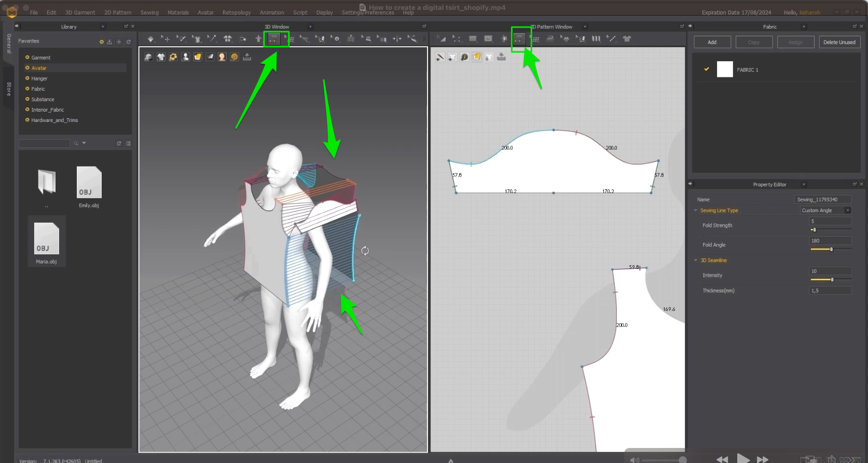Open 2D Pattern Window title dropdown arrow
Image resolution: width=868 pixels, height=463 pixels.
tap(585, 26)
